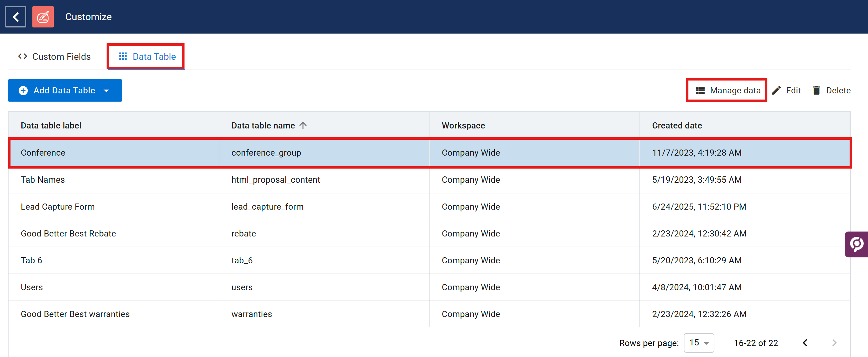Click the 2/23/2024, 12:32:26 AM date cell
The width and height of the screenshot is (868, 357).
coord(699,314)
